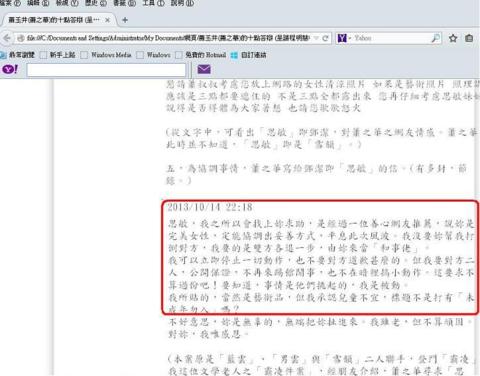Screen dimensions: 480x376
Task: Open a new tab with the plus button
Action: [125, 20]
